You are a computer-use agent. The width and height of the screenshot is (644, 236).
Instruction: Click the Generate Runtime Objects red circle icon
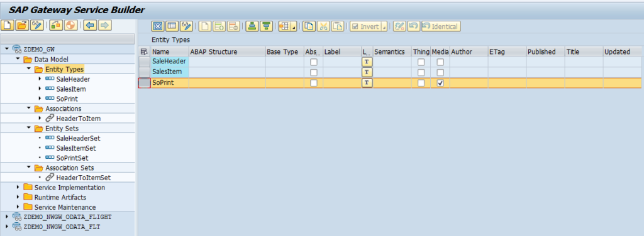click(70, 25)
